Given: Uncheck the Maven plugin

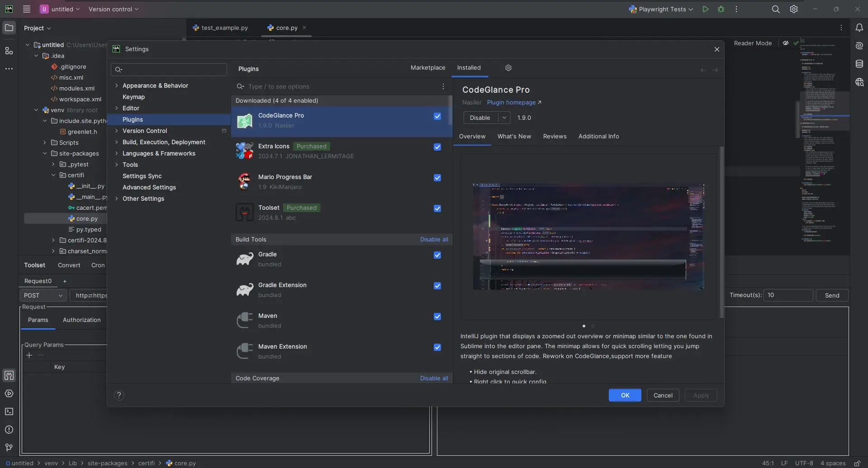Looking at the screenshot, I should coord(437,317).
